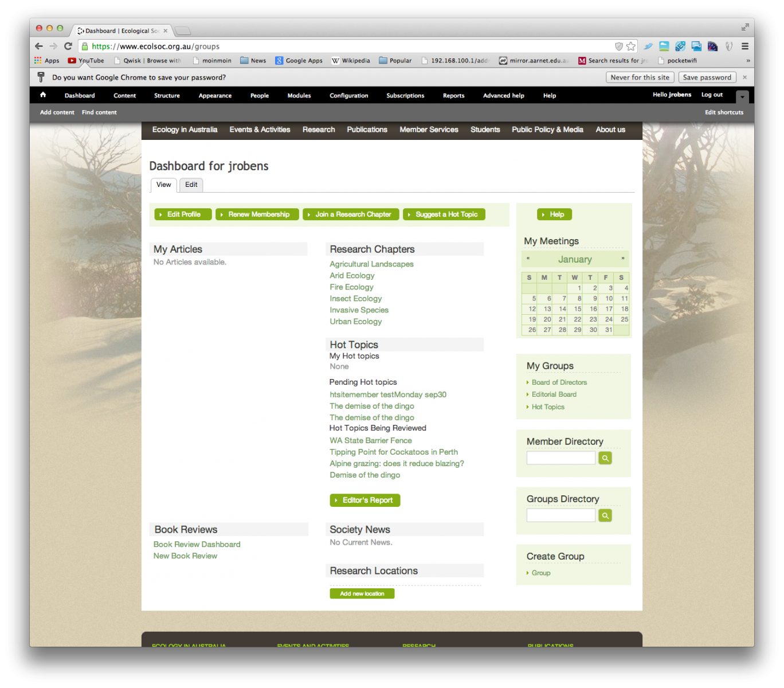Viewport: 784px width, 688px height.
Task: Click the green Help button
Action: pyautogui.click(x=555, y=214)
